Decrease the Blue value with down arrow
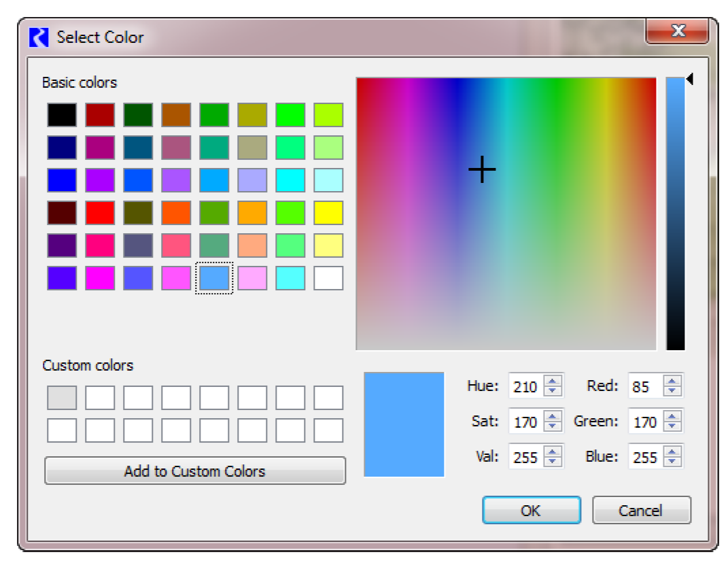This screenshot has height=563, width=728. click(672, 462)
